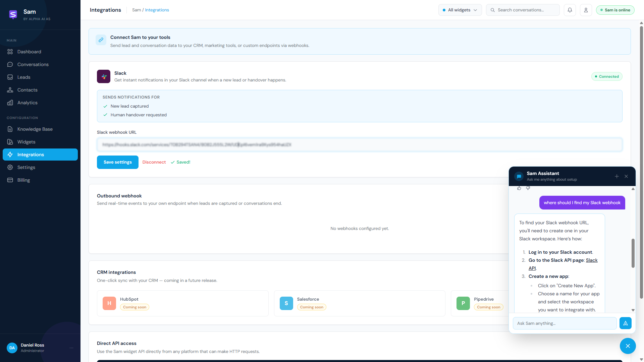This screenshot has width=644, height=362.
Task: Click the Slack logo icon
Action: [104, 76]
